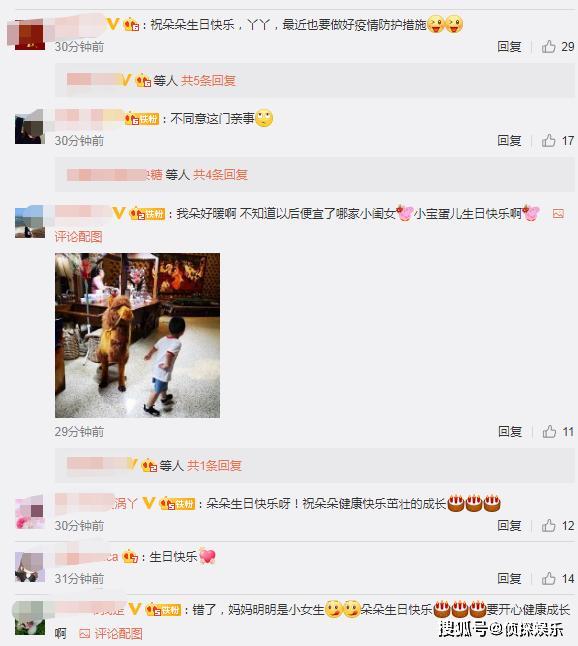Open 评论配图 link in last comment
This screenshot has width=578, height=646.
pos(119,633)
